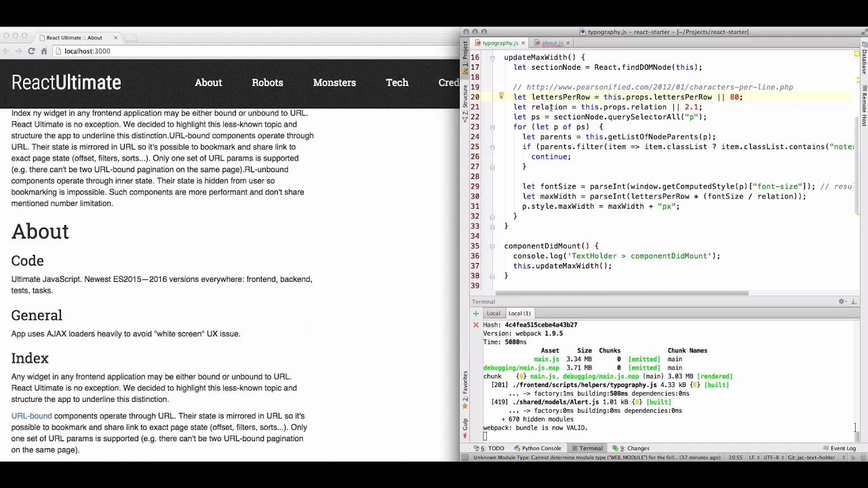Collapse fold end marker on line 32

(x=492, y=216)
